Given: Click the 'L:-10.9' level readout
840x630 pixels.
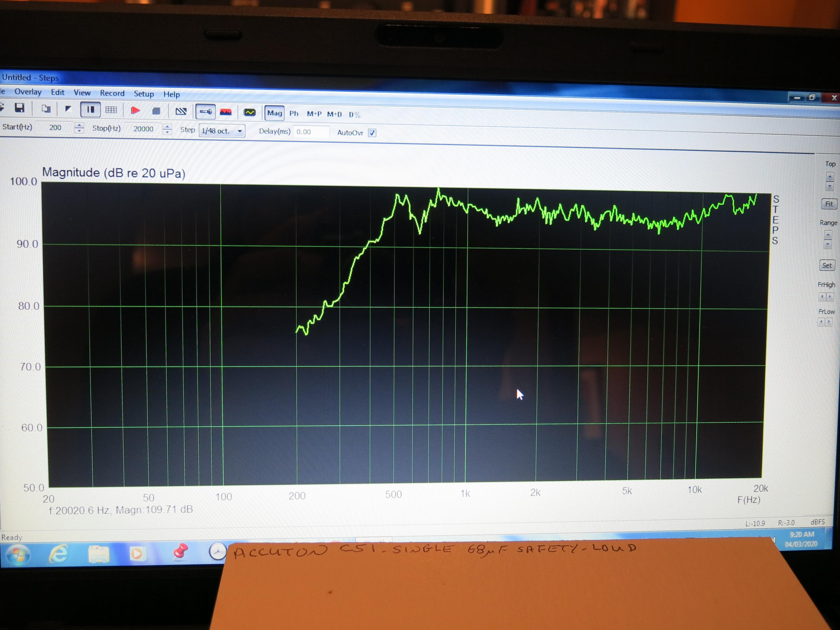Looking at the screenshot, I should (x=755, y=523).
